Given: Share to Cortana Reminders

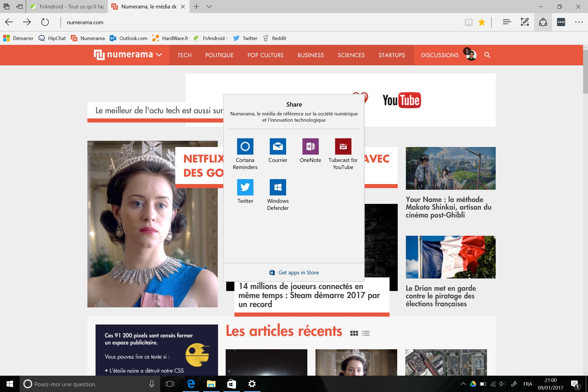Looking at the screenshot, I should [x=245, y=154].
